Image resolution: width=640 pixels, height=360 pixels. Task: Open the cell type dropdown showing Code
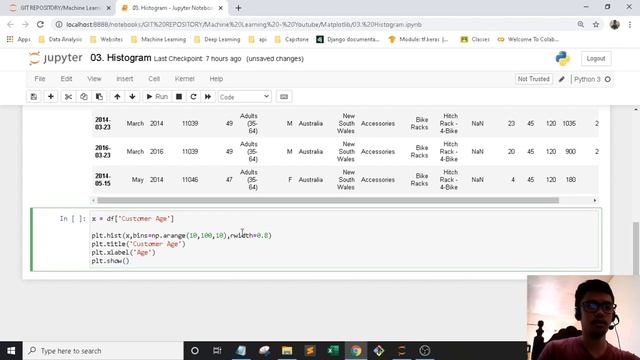click(x=244, y=97)
